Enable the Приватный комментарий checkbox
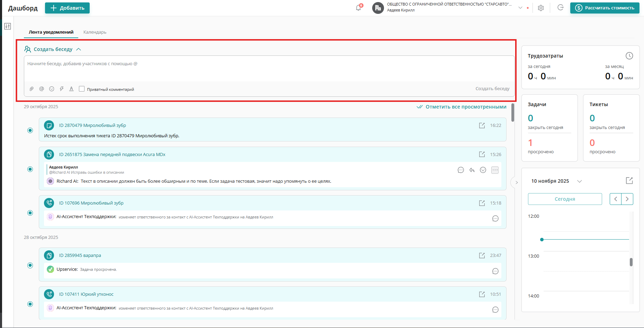Image resolution: width=644 pixels, height=328 pixels. point(82,89)
